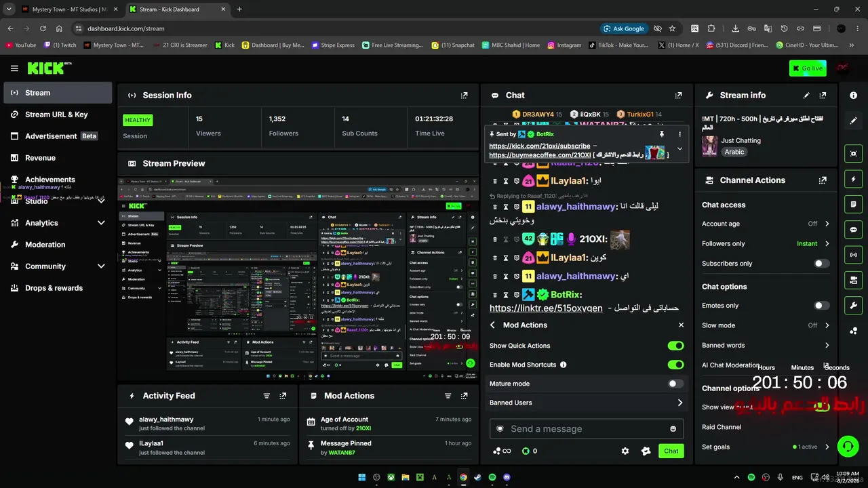Click the document icon in right sidebar

click(853, 204)
